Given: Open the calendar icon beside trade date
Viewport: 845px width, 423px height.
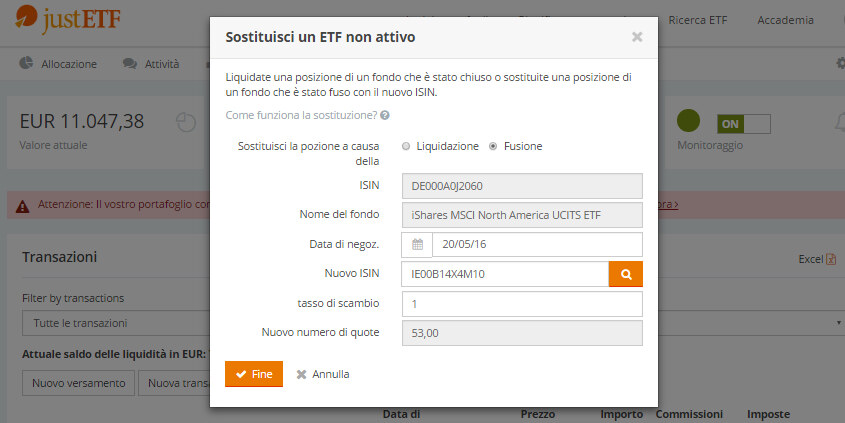Looking at the screenshot, I should 417,245.
